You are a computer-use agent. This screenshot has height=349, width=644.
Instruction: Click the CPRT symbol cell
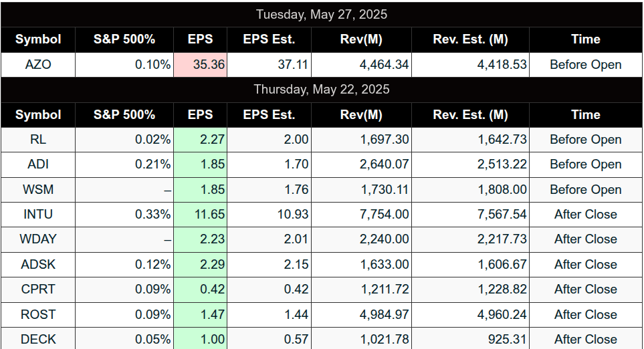[x=38, y=289]
